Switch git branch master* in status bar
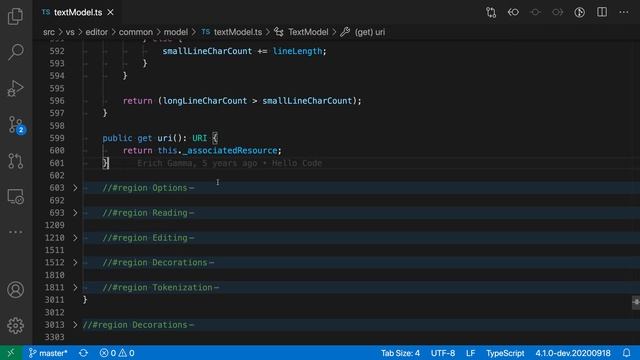640x360 pixels. pyautogui.click(x=48, y=353)
